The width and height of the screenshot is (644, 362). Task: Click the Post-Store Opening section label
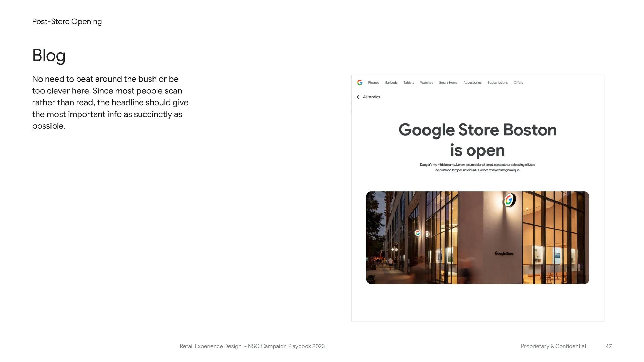(x=67, y=22)
